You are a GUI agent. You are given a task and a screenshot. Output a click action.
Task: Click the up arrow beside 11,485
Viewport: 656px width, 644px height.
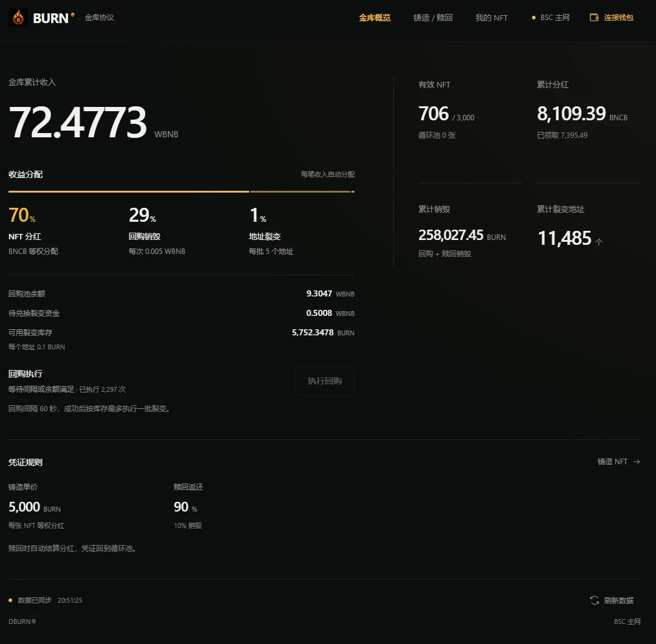coord(599,242)
